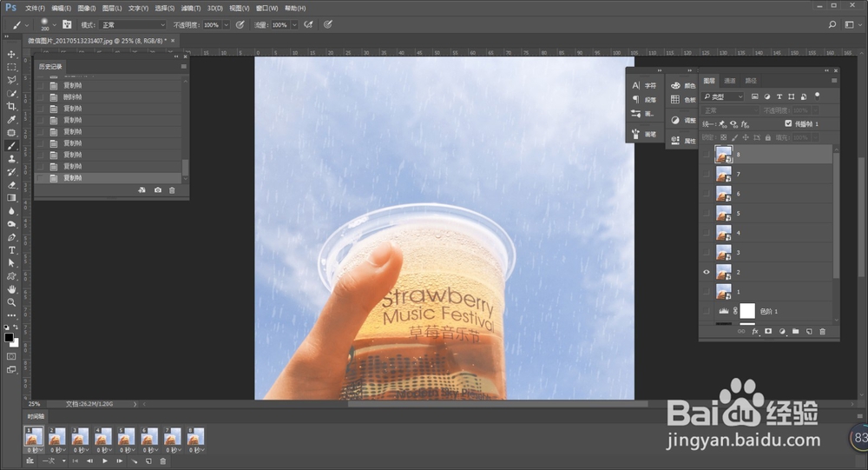The width and height of the screenshot is (868, 470).
Task: Click the foreground color swatch
Action: pos(9,338)
